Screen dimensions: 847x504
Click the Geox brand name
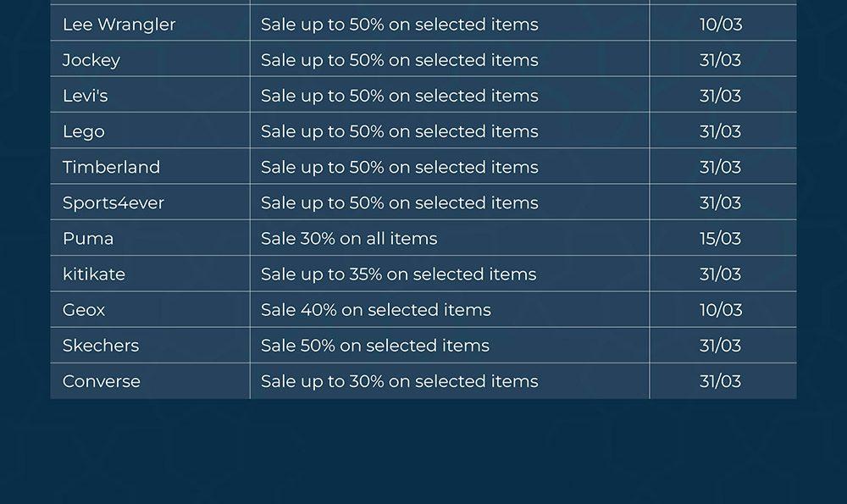pos(84,309)
